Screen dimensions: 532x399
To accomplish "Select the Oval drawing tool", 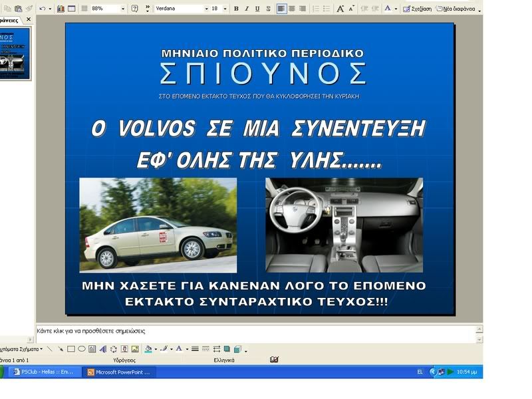I will click(81, 348).
